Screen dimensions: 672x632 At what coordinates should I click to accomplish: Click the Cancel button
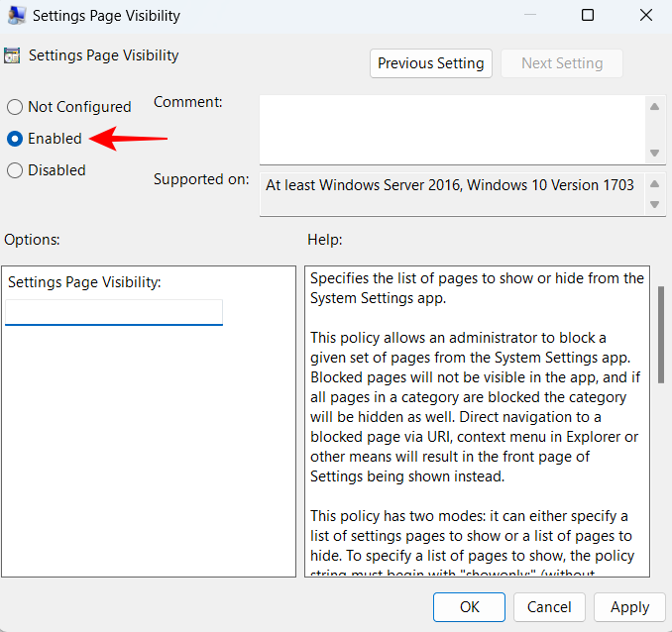[x=548, y=607]
